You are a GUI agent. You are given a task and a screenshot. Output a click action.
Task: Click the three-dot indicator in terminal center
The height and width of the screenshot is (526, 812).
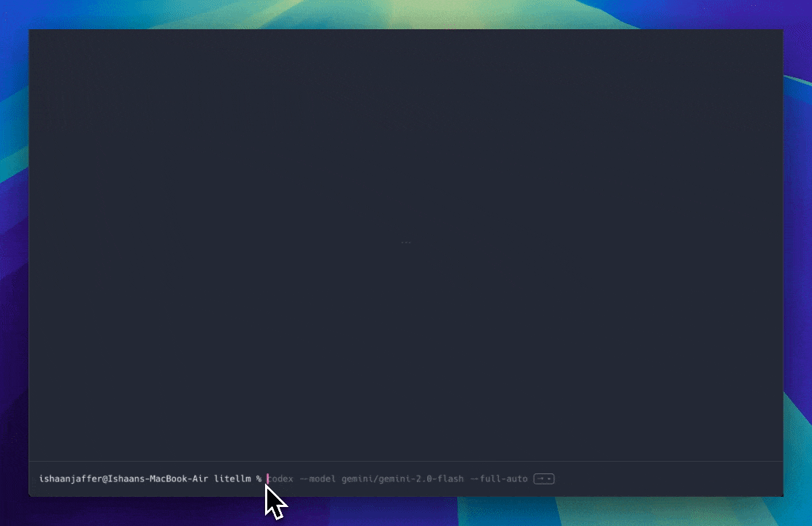[406, 243]
